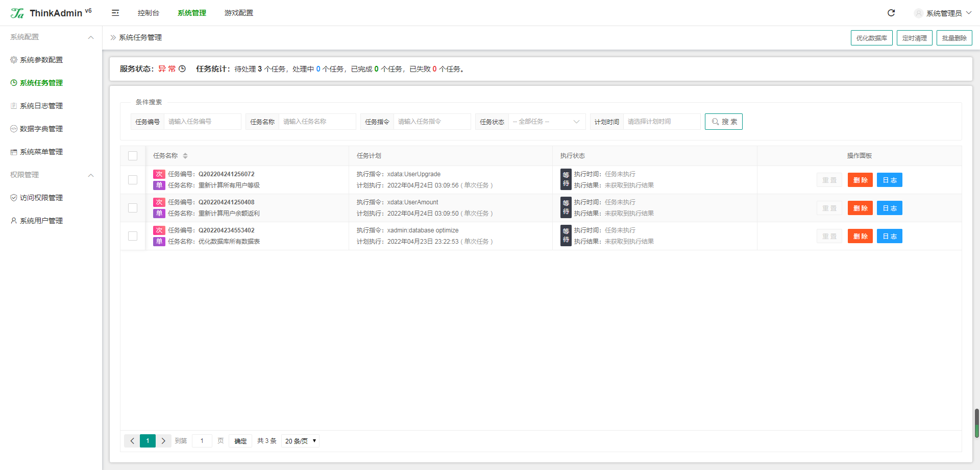Switch to the 游戏配置 top menu
This screenshot has height=470, width=980.
point(239,13)
